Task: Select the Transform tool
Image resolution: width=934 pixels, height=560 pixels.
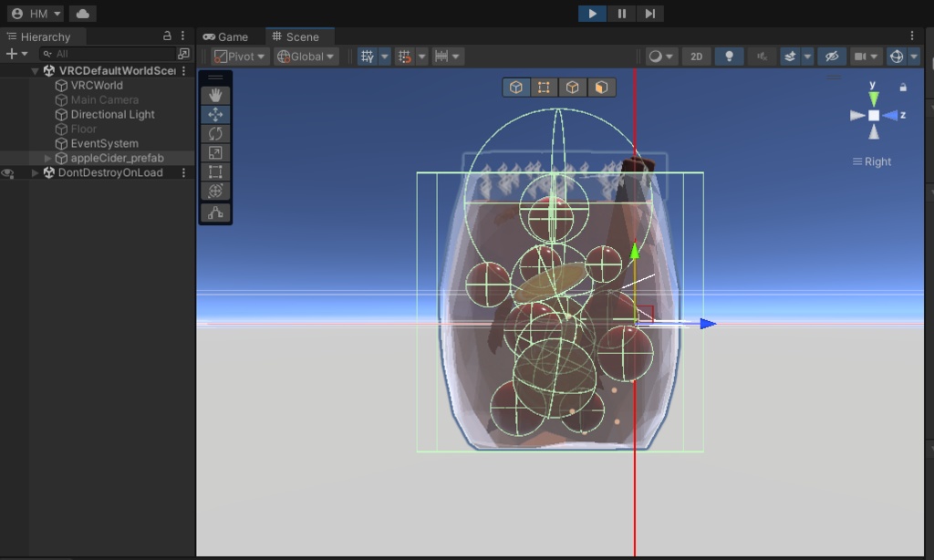Action: [215, 191]
